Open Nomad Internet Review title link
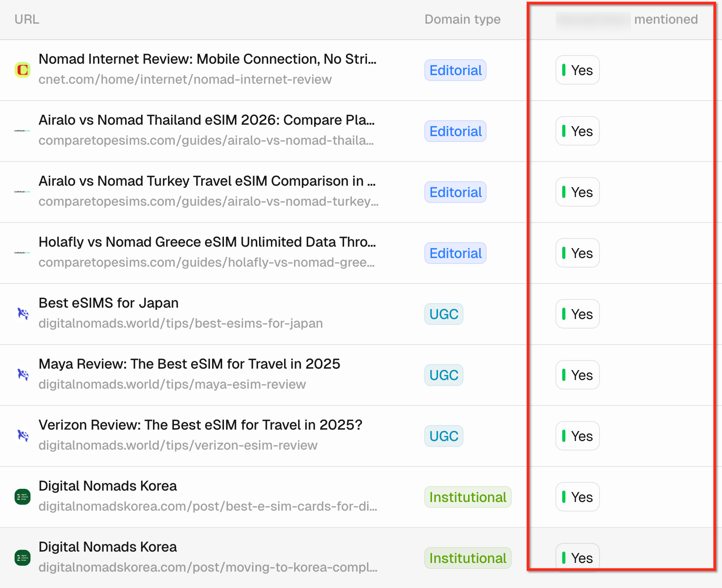Viewport: 722px width, 588px height. 208,59
